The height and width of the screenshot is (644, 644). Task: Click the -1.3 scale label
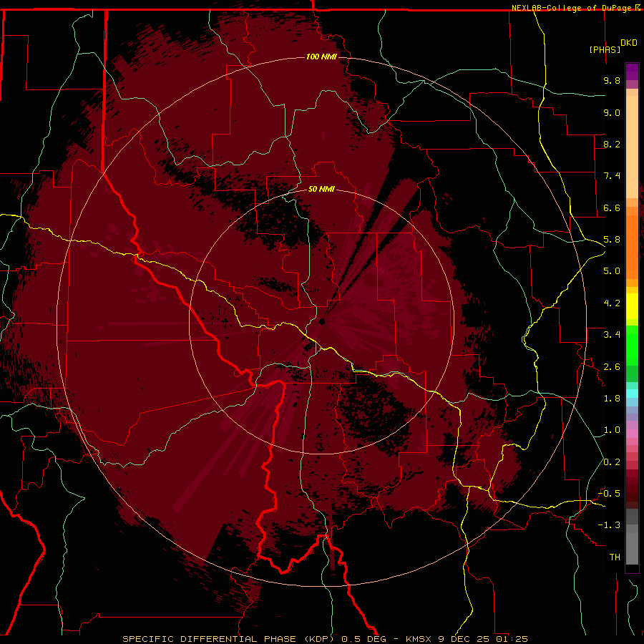click(610, 525)
